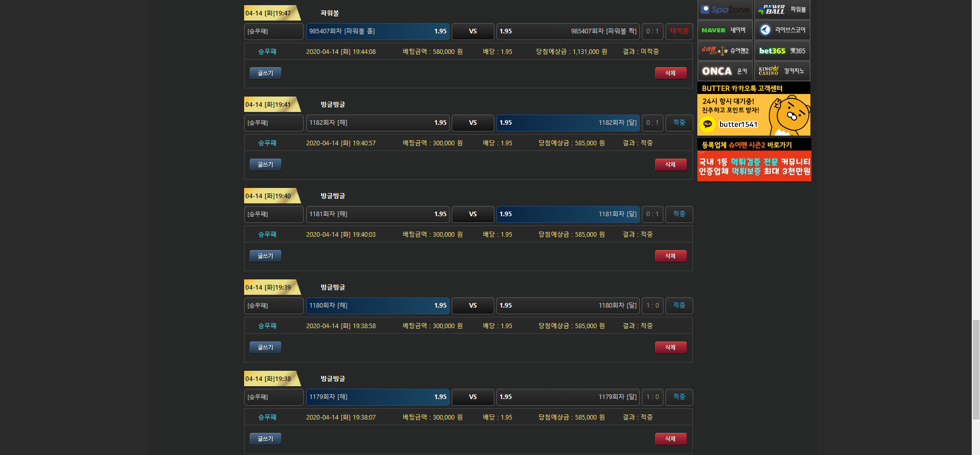Click the NAVER logo link
Image resolution: width=980 pixels, height=455 pixels.
725,30
